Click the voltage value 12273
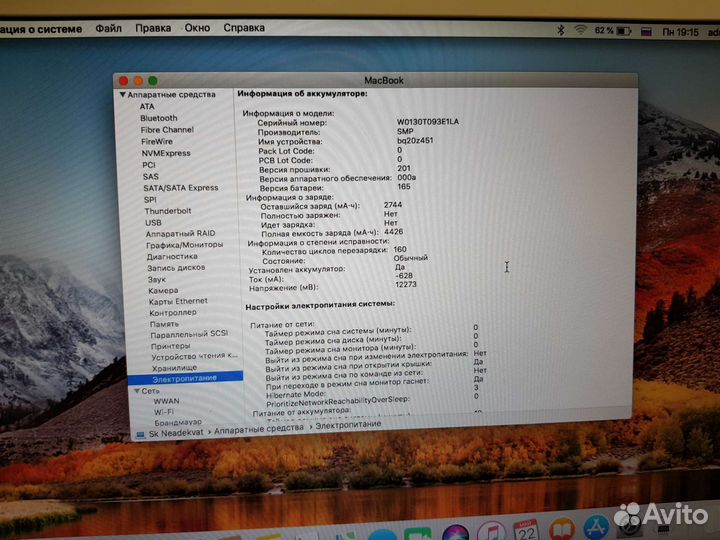This screenshot has width=720, height=540. [x=406, y=285]
